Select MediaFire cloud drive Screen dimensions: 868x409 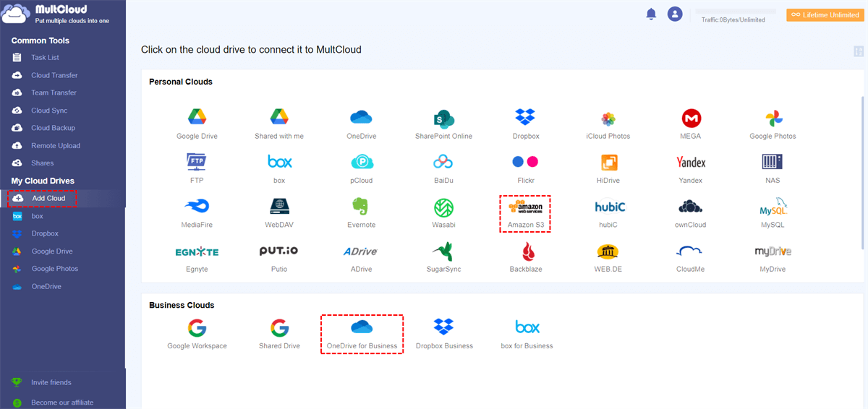(197, 212)
